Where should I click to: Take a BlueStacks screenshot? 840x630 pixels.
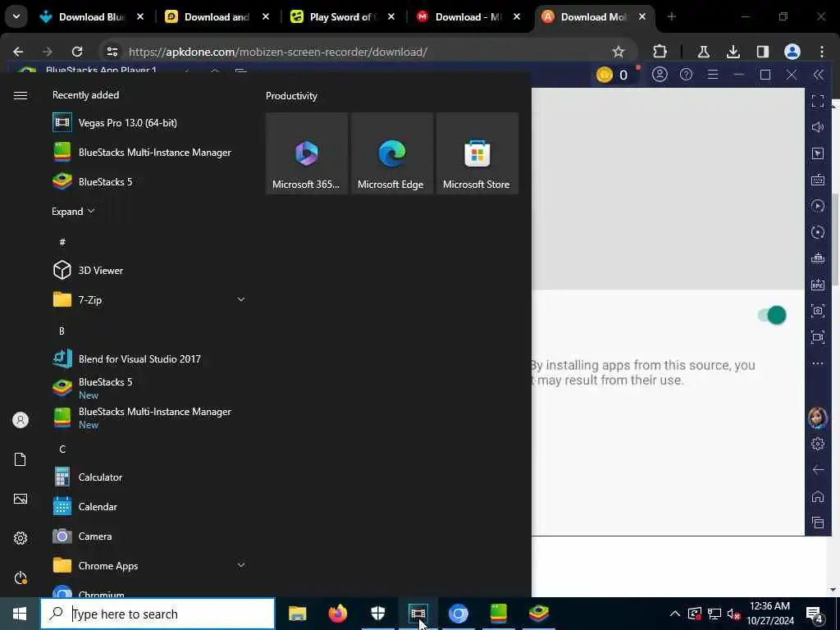point(818,311)
